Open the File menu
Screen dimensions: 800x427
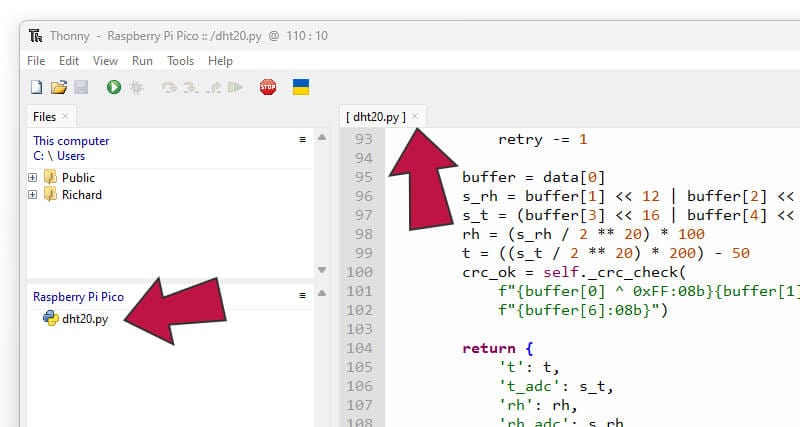point(36,61)
